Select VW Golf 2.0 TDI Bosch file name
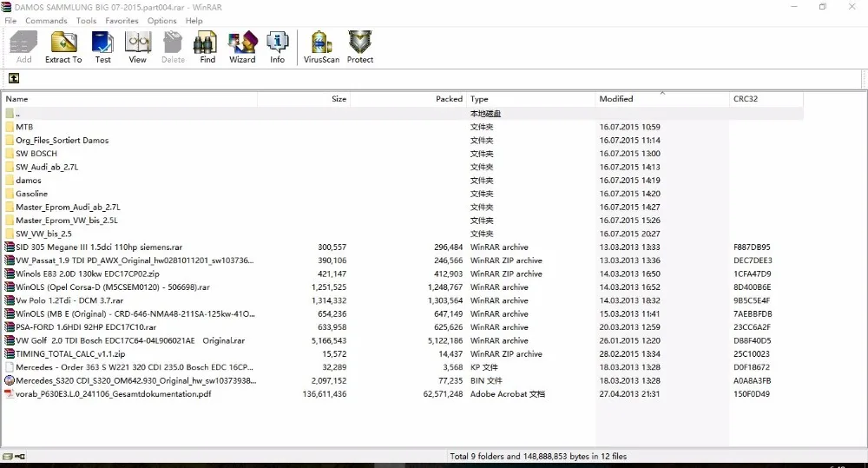The width and height of the screenshot is (868, 468). click(130, 340)
